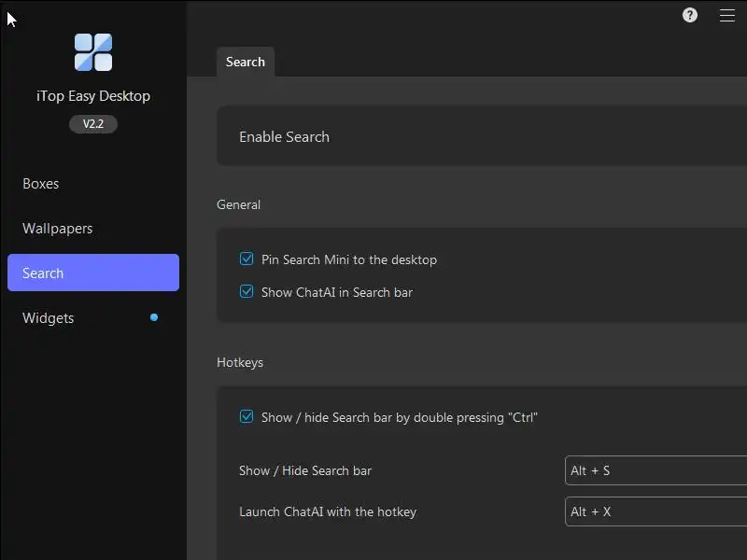Click the V2.2 version badge

[93, 123]
